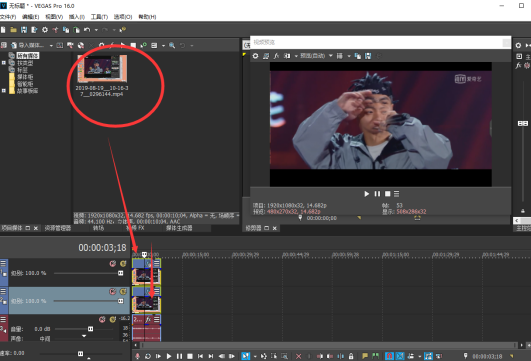Click the open folder icon in main toolbar

(14, 30)
